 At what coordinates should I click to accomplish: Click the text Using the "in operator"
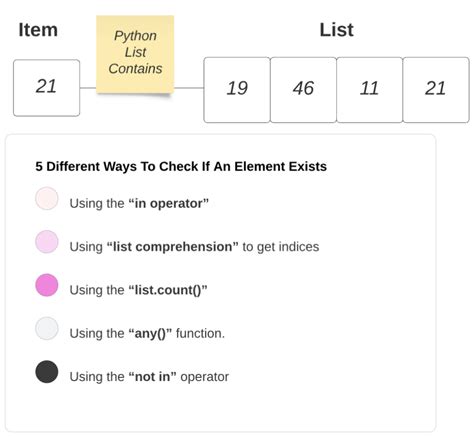[x=139, y=203]
